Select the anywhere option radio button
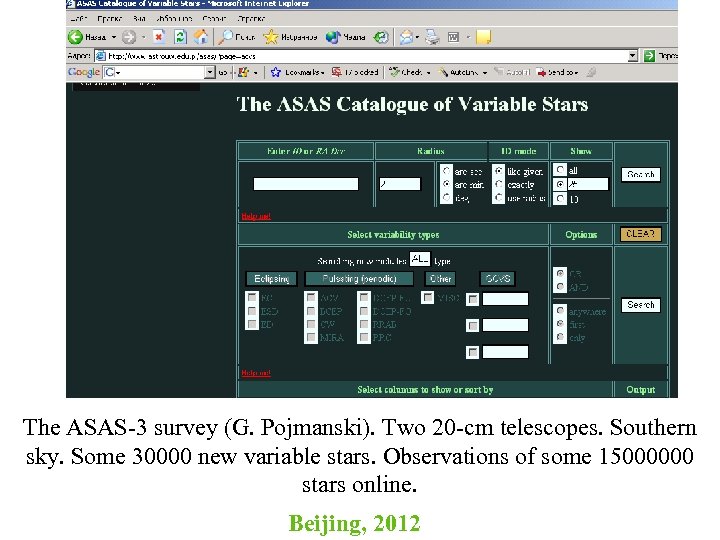This screenshot has height=540, width=720. (560, 311)
